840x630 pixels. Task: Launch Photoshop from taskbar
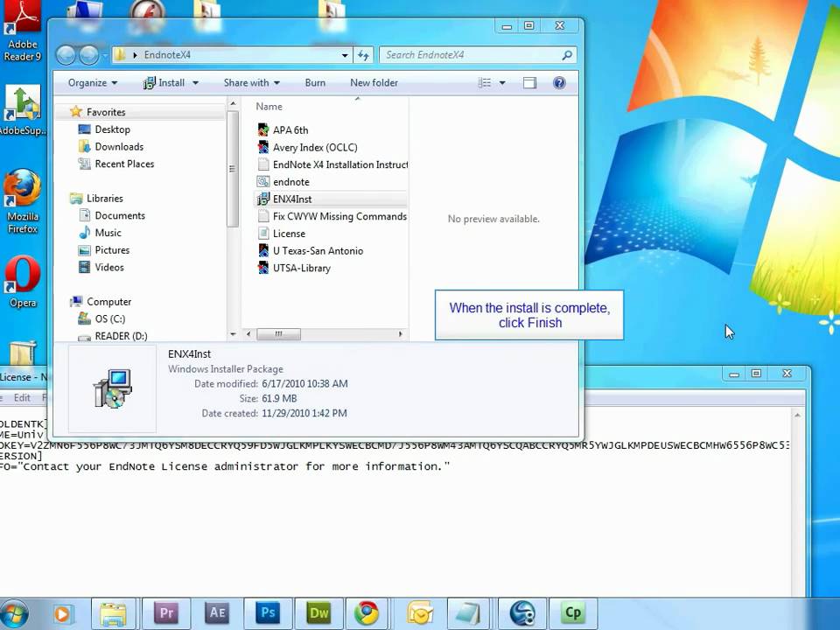point(268,613)
